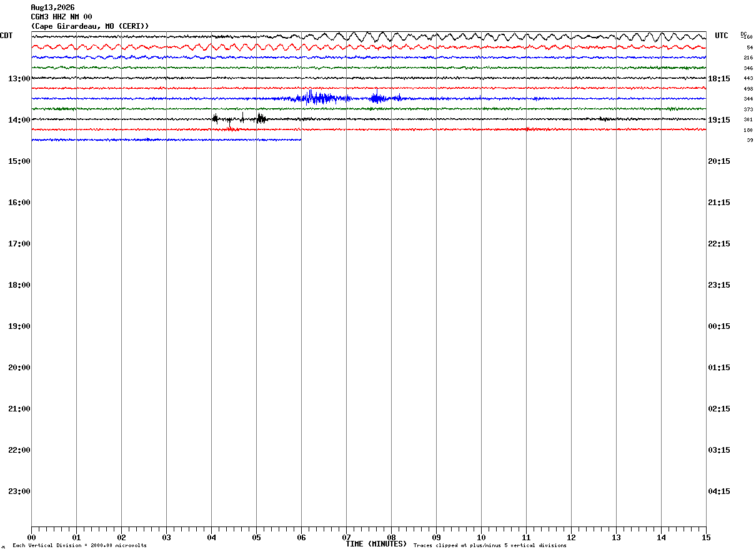
Task: Click the 15 minute axis tick label
Action: pos(706,538)
